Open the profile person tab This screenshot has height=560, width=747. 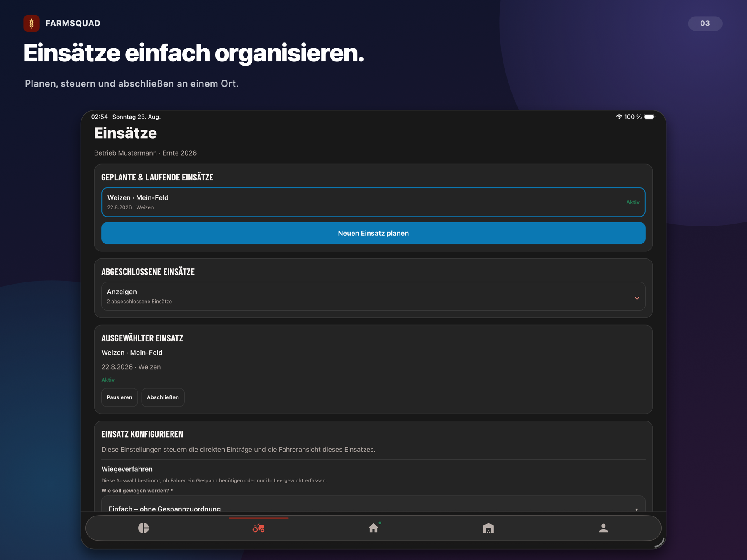603,528
